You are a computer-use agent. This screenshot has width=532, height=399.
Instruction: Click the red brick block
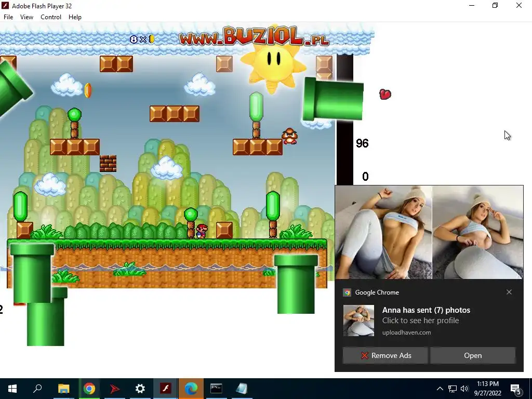tap(108, 164)
